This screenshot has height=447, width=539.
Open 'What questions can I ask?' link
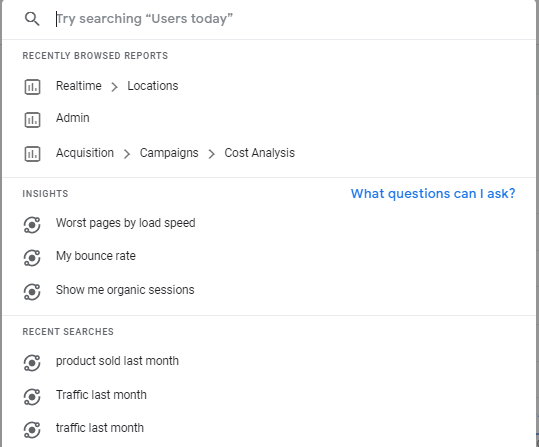[433, 194]
